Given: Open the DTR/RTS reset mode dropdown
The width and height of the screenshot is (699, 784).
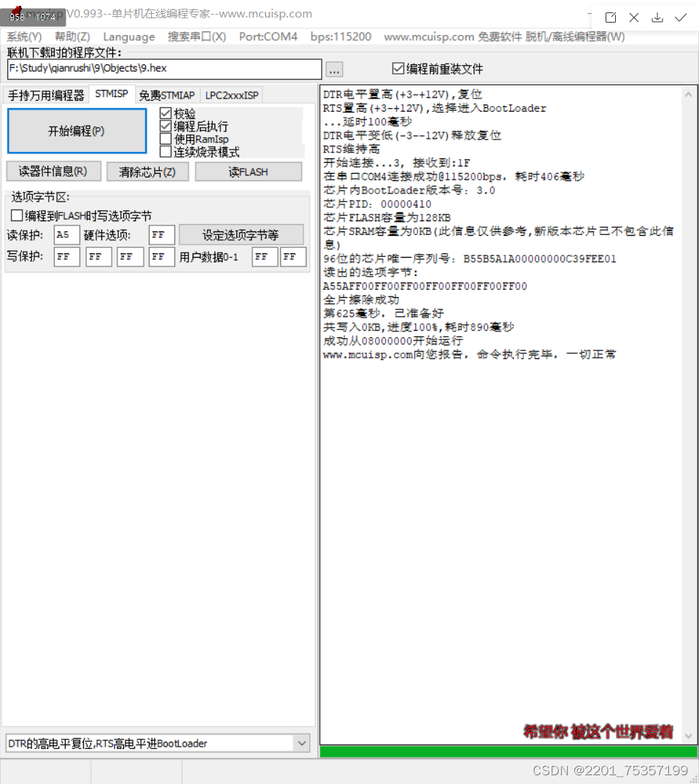Looking at the screenshot, I should [302, 743].
